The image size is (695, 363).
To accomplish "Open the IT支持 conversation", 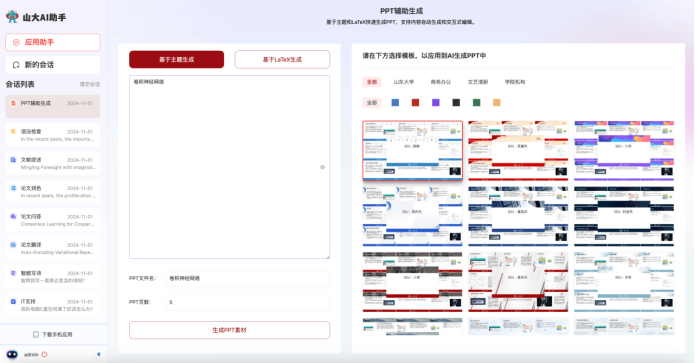I will coord(53,305).
